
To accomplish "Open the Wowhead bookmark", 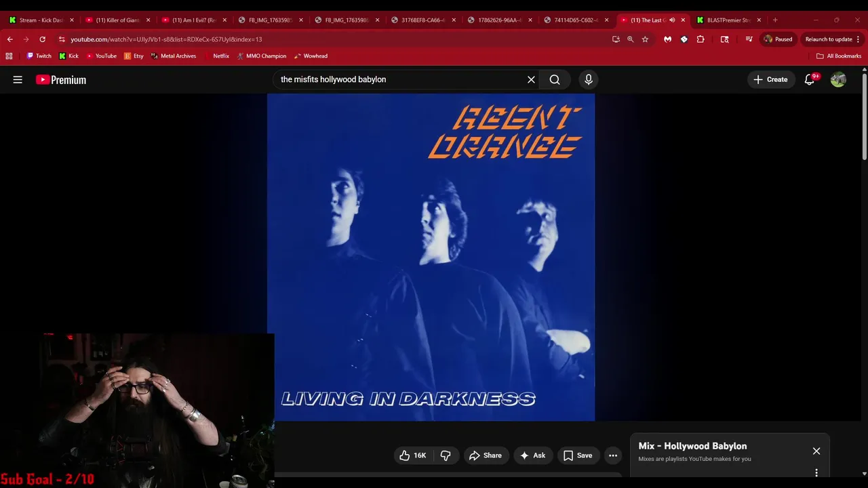I will pos(311,56).
